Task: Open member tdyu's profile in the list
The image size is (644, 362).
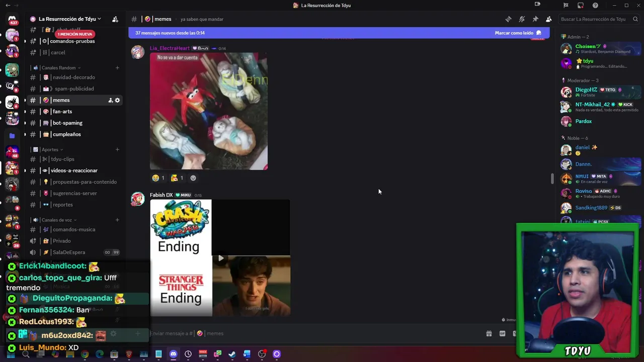Action: 601,63
